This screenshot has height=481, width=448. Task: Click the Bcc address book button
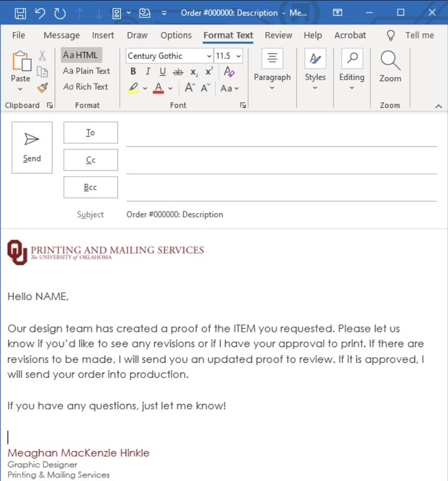coord(90,187)
